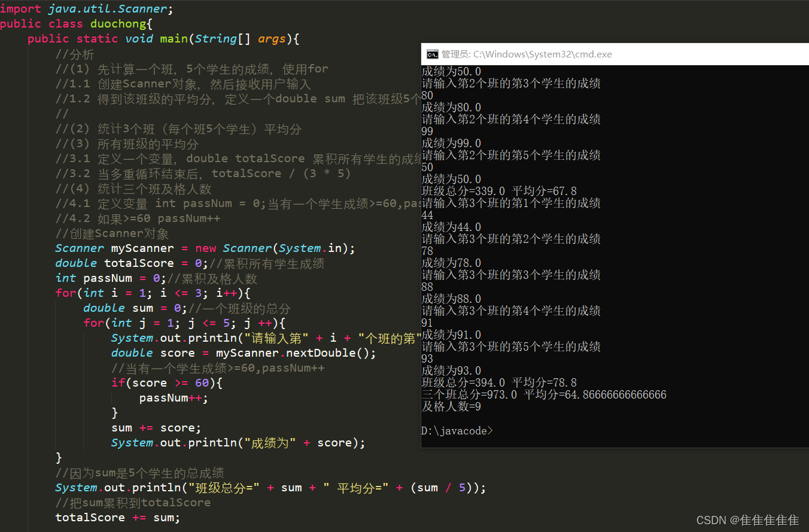Screen dimensions: 809x532
Task: Click console output '成绩为44.0'
Action: [451, 227]
